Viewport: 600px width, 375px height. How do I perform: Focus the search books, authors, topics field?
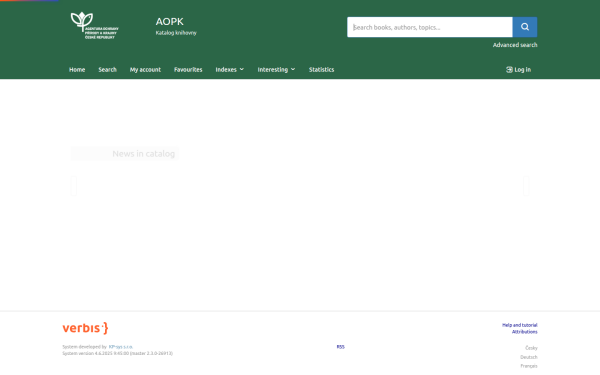(x=430, y=27)
